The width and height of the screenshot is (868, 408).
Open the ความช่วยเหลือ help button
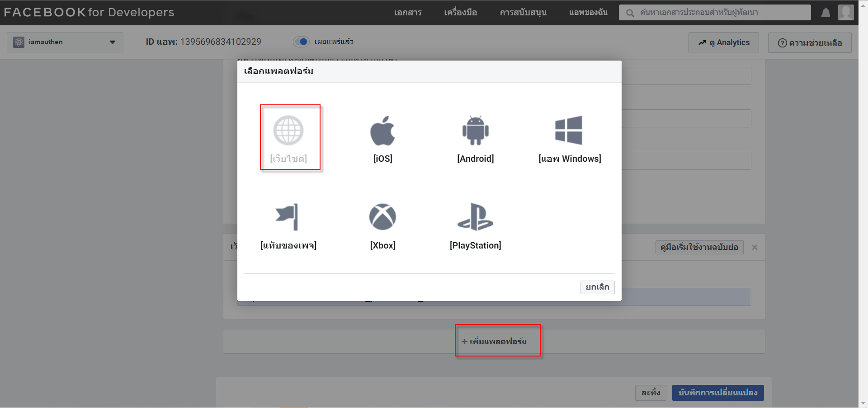point(810,42)
